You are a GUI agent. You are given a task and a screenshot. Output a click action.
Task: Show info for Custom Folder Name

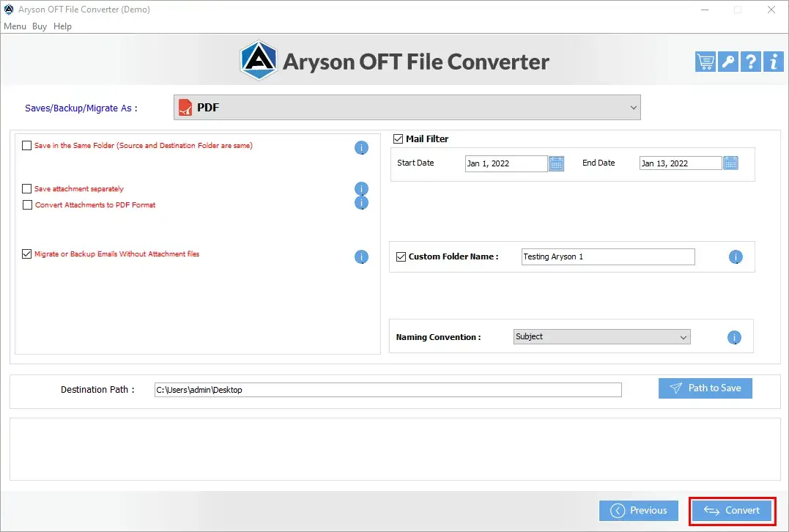736,256
